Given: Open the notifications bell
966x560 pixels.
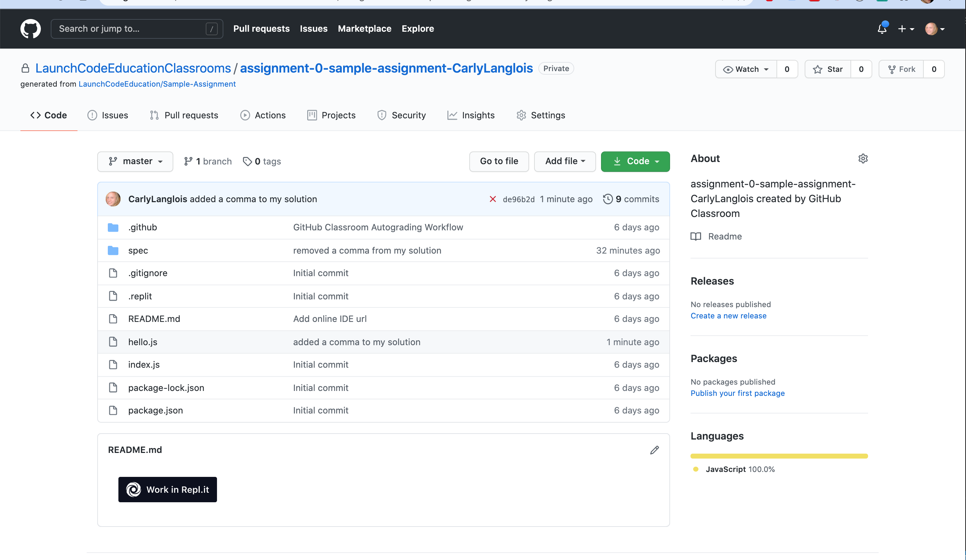Looking at the screenshot, I should [882, 29].
